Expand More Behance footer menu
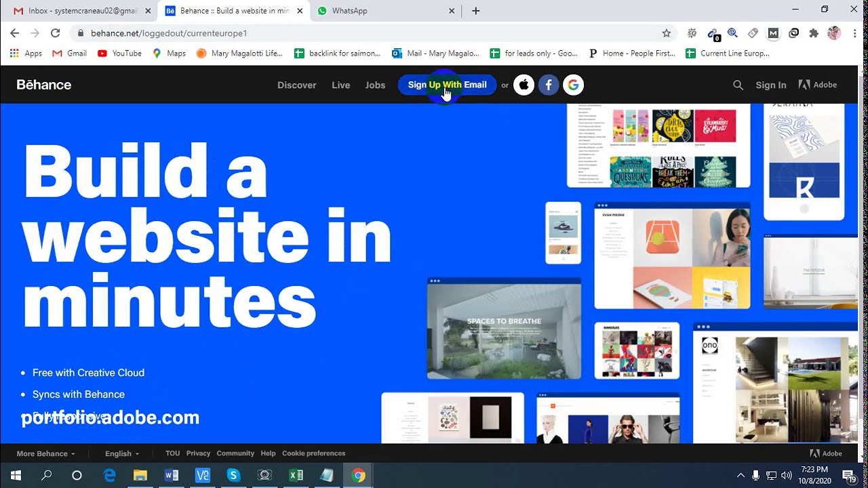 point(45,453)
